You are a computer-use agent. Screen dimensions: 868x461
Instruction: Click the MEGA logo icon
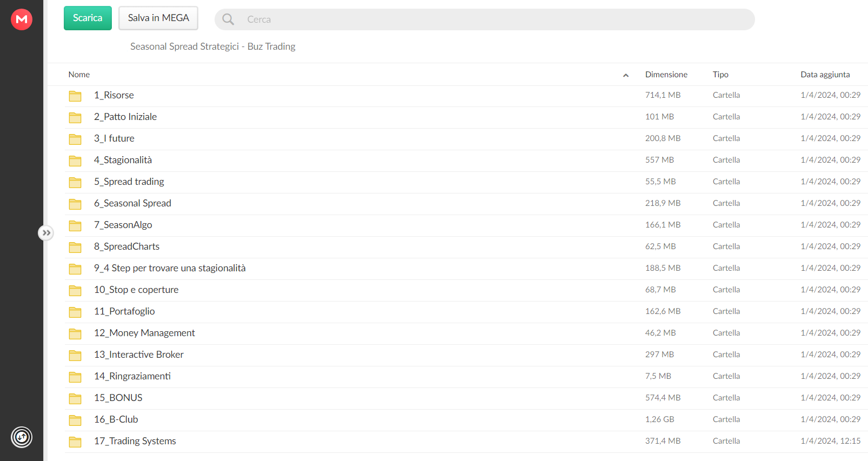tap(22, 19)
